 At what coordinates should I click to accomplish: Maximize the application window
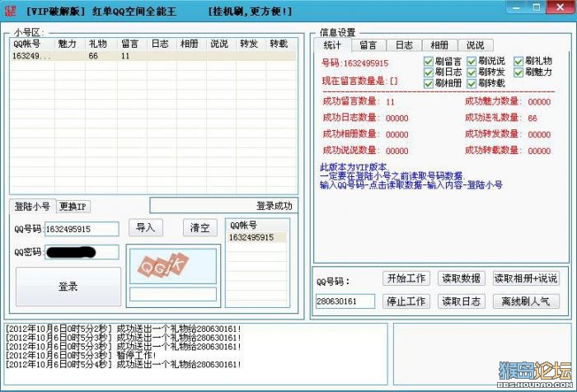(x=537, y=7)
